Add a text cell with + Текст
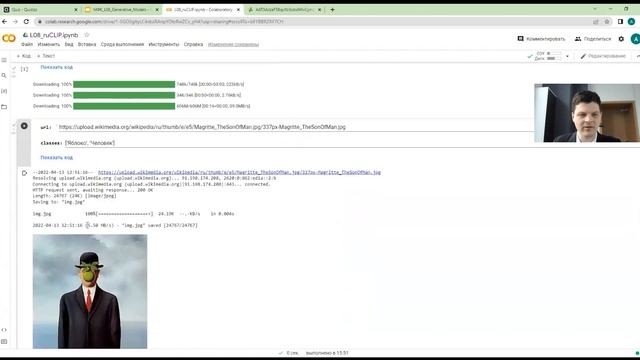This screenshot has width=640, height=360. (x=46, y=56)
